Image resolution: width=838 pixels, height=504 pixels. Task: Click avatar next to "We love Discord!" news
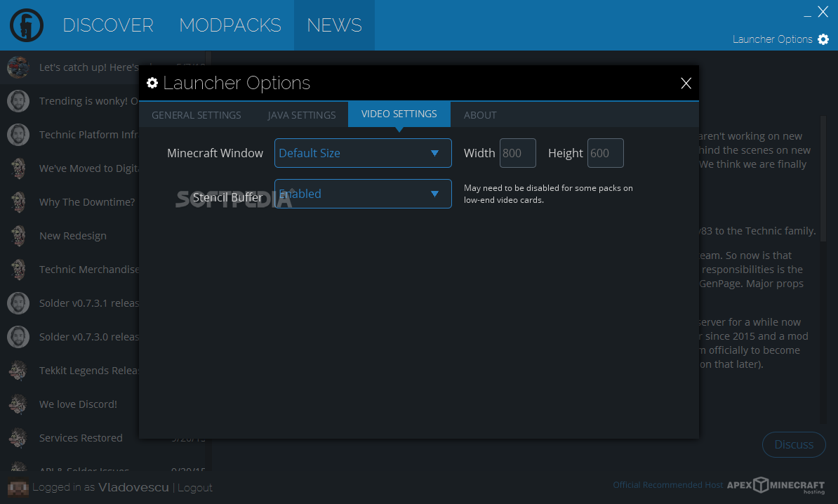[x=18, y=404]
